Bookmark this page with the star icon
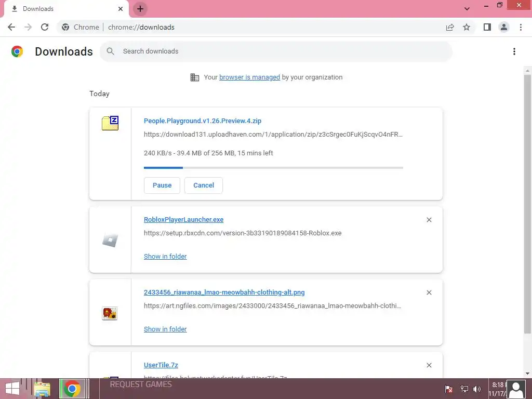 pos(467,27)
